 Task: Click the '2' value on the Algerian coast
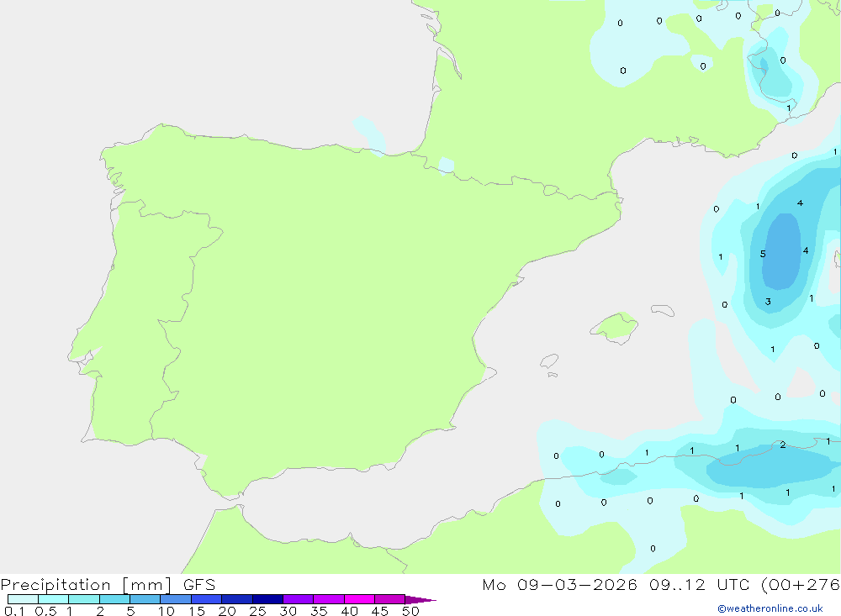coord(783,445)
